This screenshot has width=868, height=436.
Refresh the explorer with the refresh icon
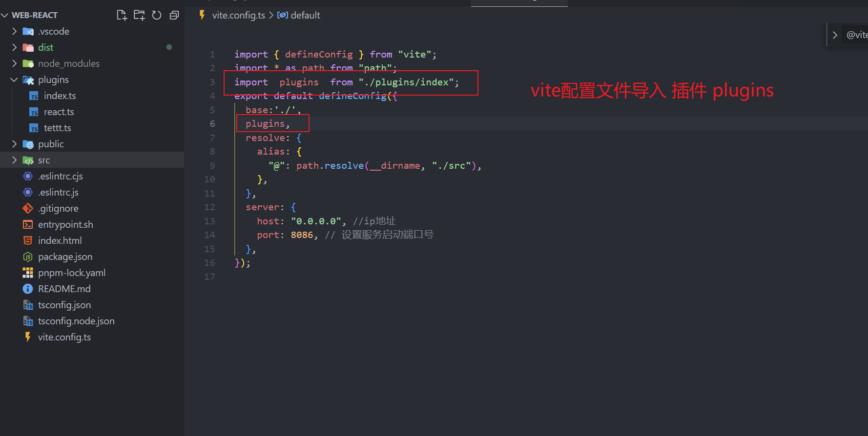(157, 15)
